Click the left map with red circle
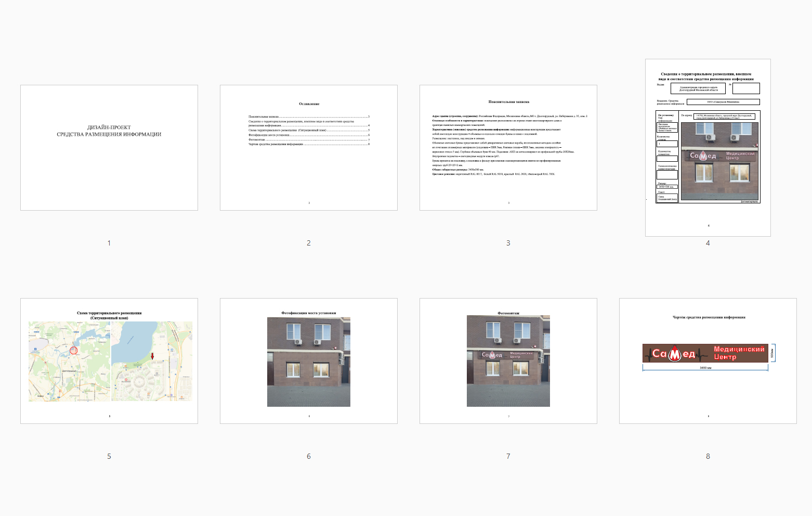The image size is (812, 516). point(69,361)
